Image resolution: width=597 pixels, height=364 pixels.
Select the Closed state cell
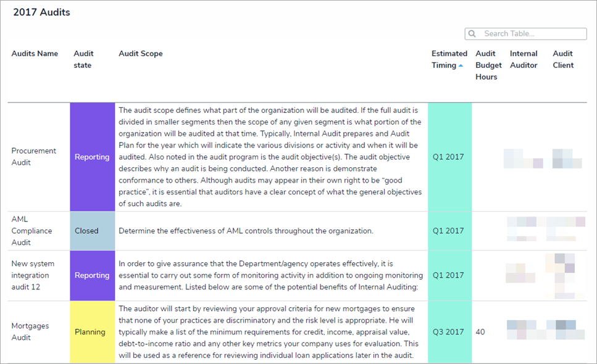92,231
